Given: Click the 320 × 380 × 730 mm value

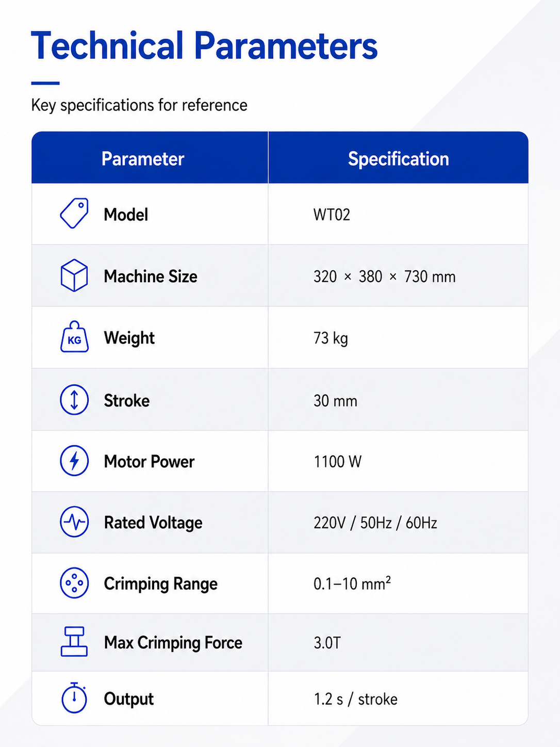Looking at the screenshot, I should pos(385,277).
